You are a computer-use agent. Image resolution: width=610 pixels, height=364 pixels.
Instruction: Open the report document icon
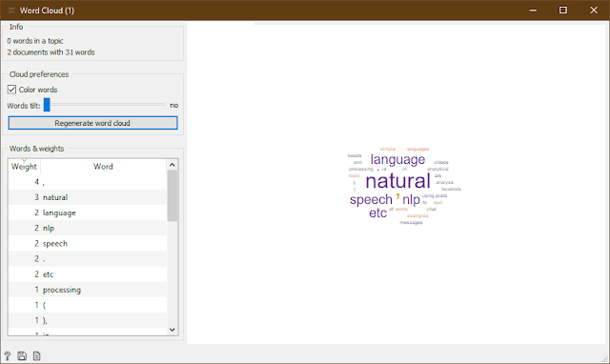point(36,355)
